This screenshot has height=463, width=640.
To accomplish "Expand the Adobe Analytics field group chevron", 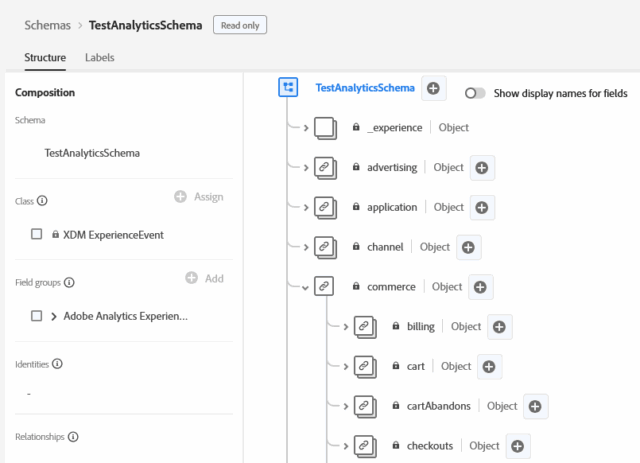I will click(x=53, y=316).
